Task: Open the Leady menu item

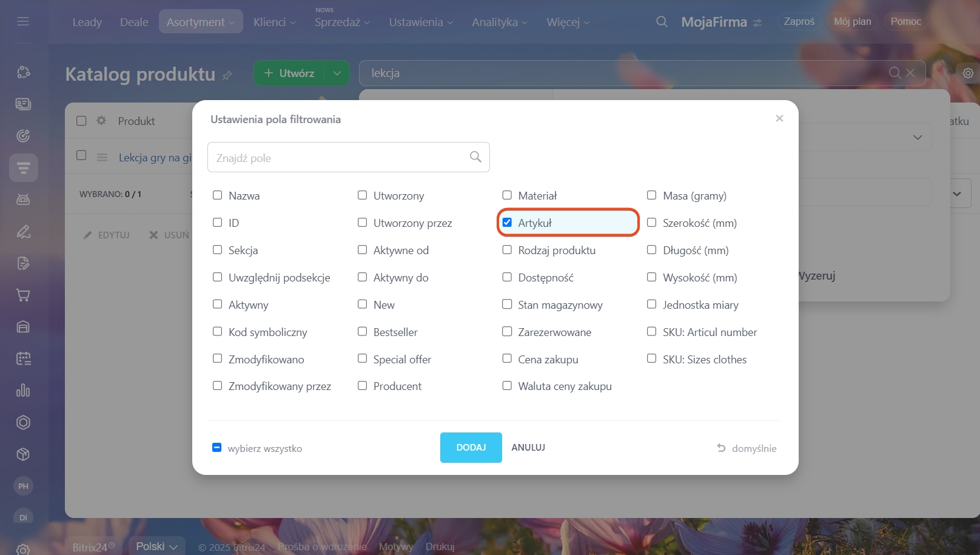Action: pyautogui.click(x=87, y=22)
